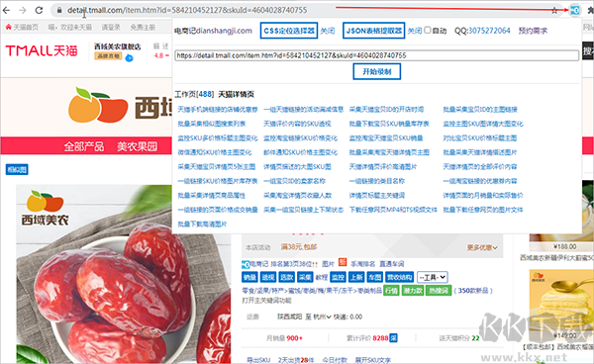Click the Tmall logo
594x364 pixels.
pos(42,50)
